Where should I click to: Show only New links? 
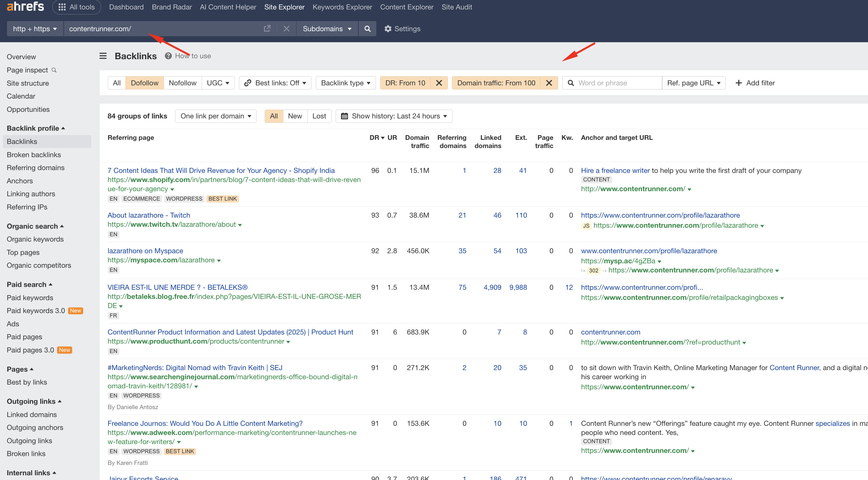pos(295,116)
